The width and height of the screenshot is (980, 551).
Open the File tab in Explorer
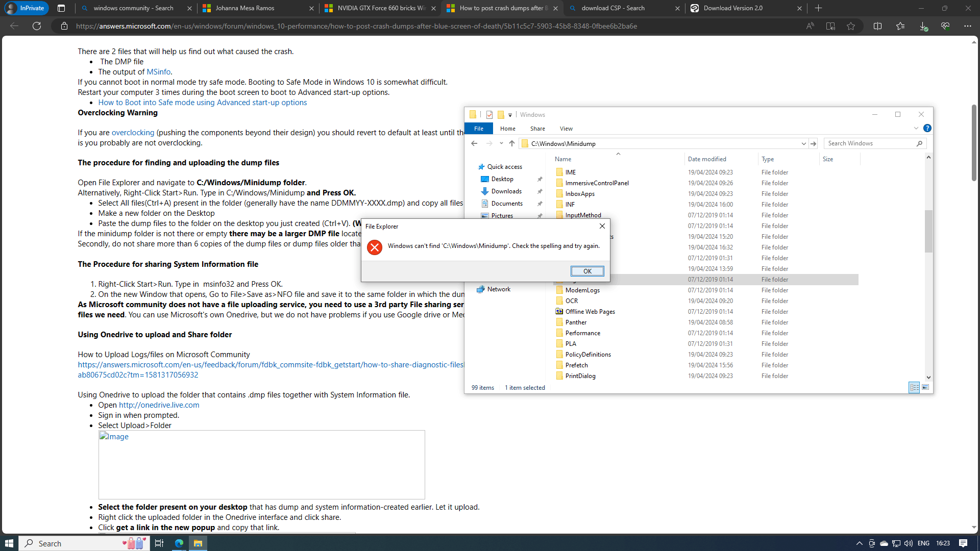[x=479, y=129]
